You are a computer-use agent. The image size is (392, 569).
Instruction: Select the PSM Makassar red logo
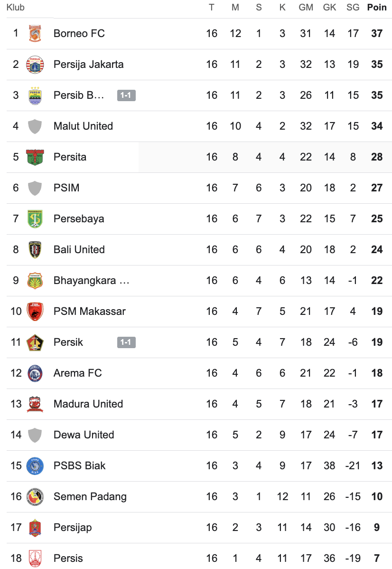[35, 312]
